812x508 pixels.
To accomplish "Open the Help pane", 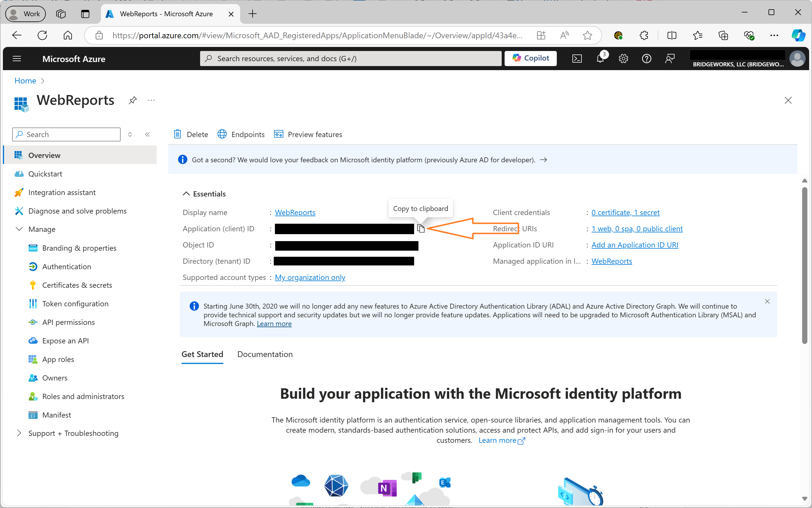I will 646,59.
